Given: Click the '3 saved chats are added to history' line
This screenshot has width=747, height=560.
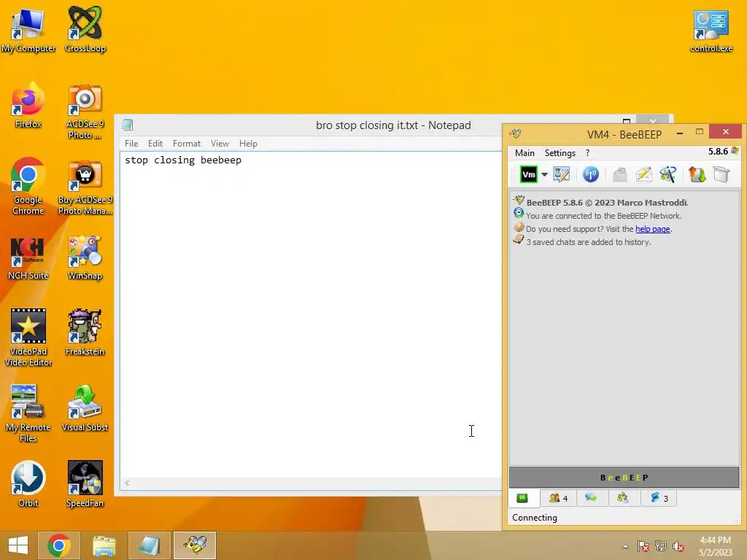Looking at the screenshot, I should click(x=589, y=242).
